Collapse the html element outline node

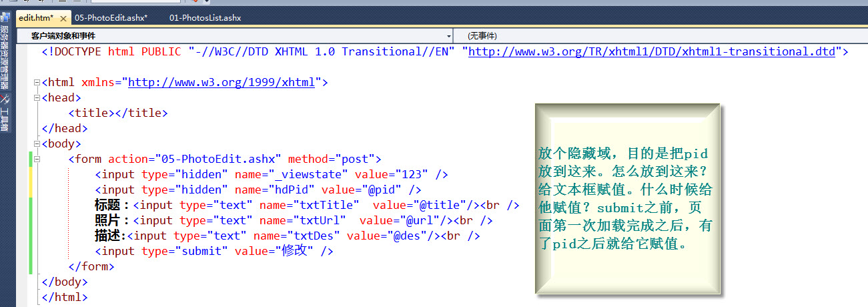point(36,83)
